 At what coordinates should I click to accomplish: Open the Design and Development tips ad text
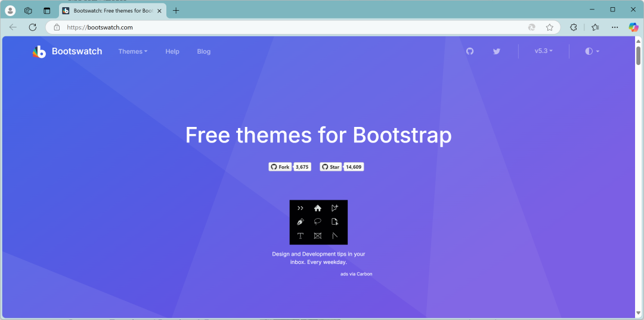click(x=318, y=258)
